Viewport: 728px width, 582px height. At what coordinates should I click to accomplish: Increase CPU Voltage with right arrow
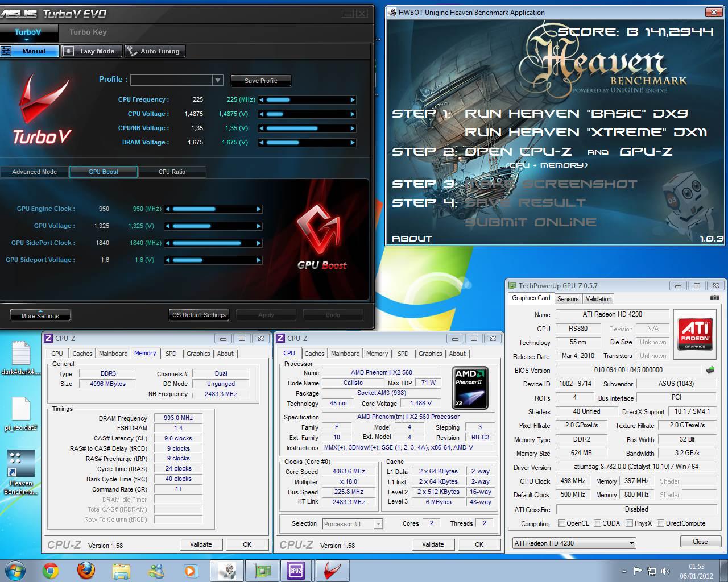point(353,114)
